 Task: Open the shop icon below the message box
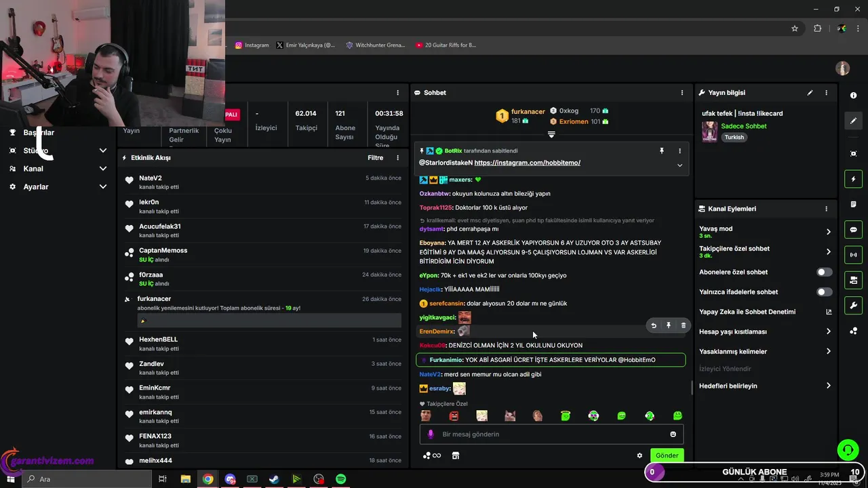456,455
